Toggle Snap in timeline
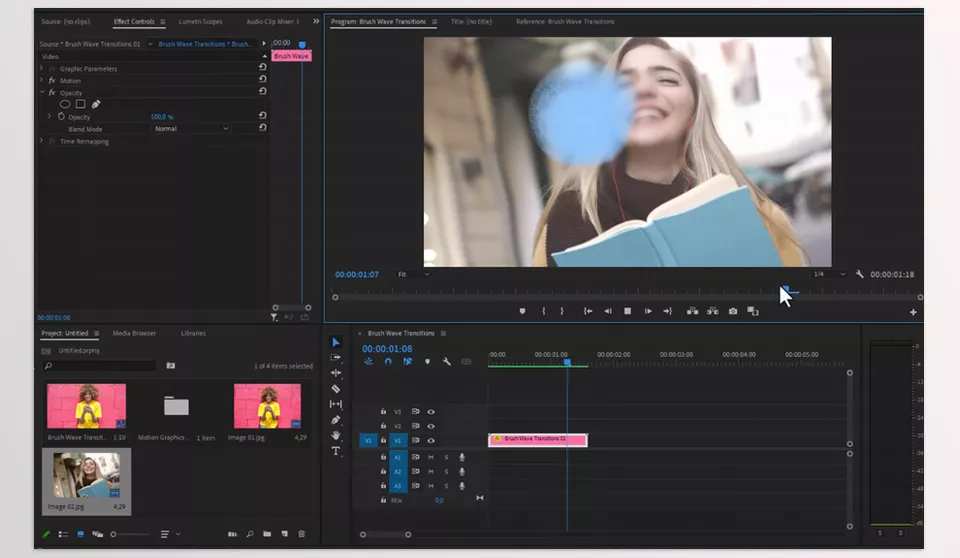 click(388, 361)
